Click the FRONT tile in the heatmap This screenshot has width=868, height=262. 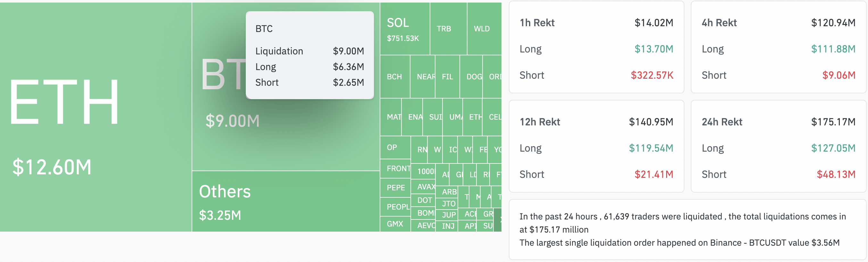point(395,169)
